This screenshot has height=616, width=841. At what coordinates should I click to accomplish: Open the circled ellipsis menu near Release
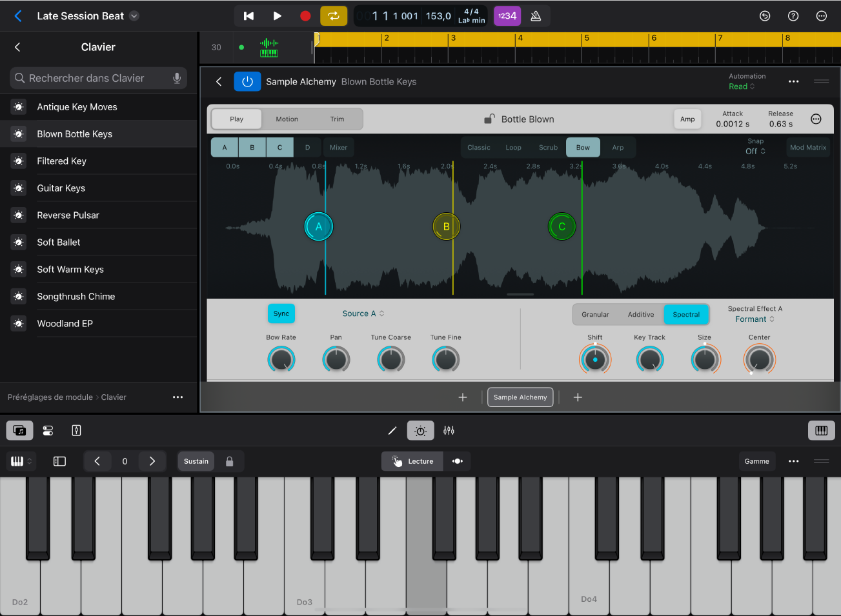816,119
